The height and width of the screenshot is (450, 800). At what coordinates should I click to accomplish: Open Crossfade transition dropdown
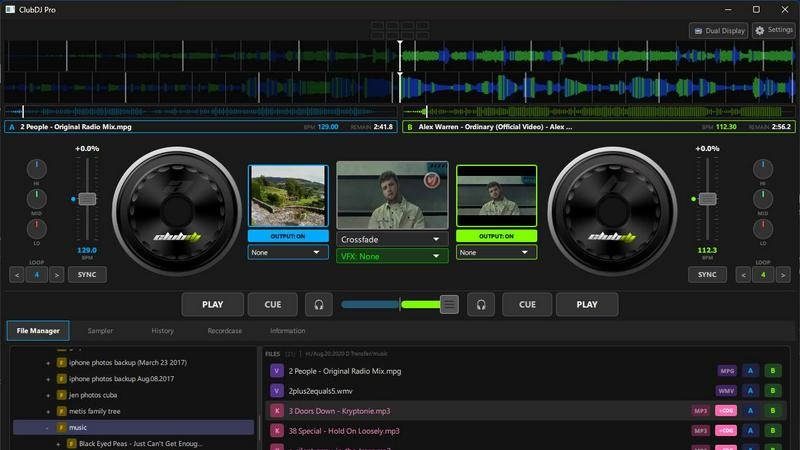392,239
